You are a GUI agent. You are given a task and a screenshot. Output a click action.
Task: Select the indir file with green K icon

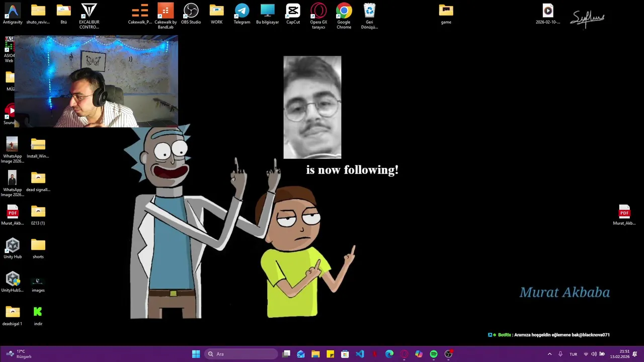click(x=38, y=316)
